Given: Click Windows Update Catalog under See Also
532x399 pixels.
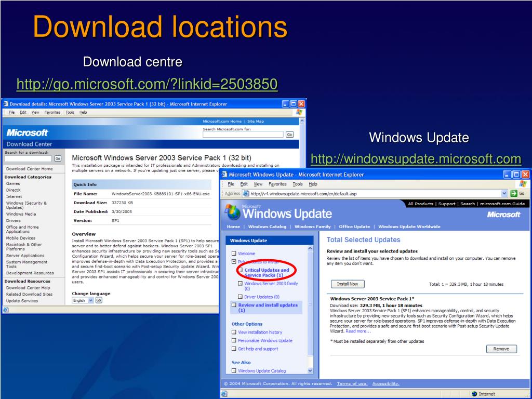Looking at the screenshot, I should click(x=262, y=371).
